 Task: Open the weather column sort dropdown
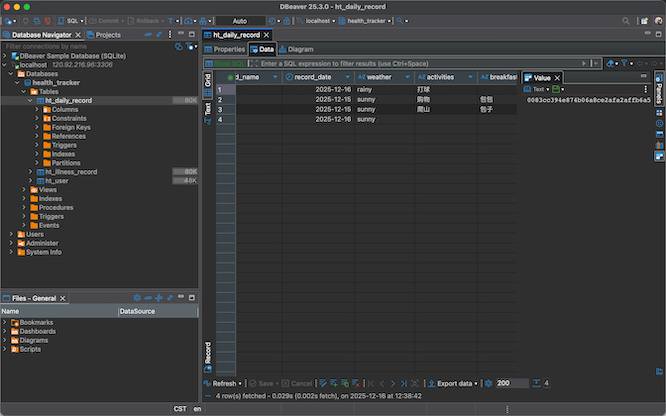(408, 77)
